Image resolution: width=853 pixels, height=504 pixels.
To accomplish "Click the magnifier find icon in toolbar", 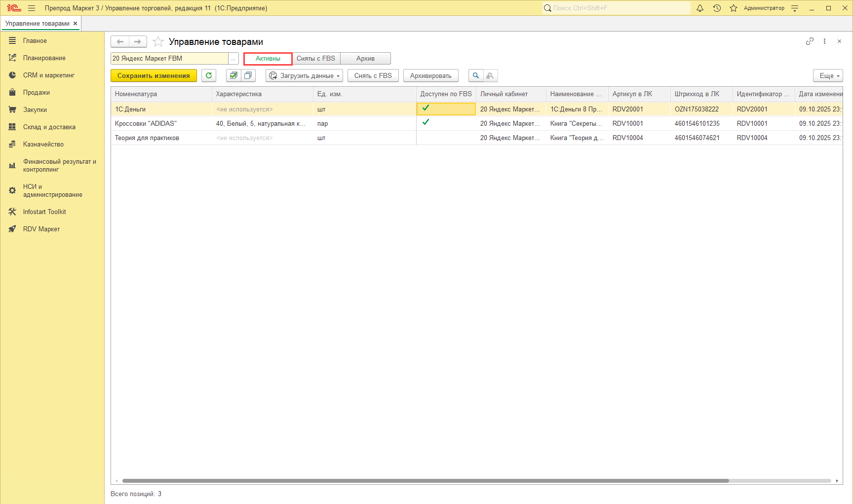I will tap(476, 75).
